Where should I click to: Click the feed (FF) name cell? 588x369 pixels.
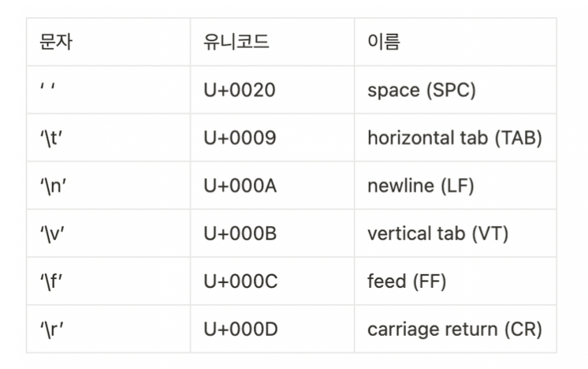click(456, 281)
